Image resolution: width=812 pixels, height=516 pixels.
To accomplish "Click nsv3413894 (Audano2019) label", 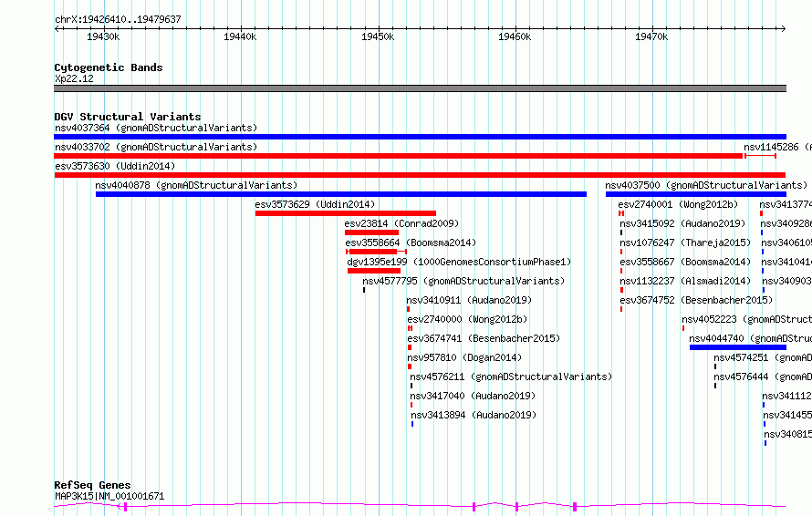I will (x=474, y=415).
